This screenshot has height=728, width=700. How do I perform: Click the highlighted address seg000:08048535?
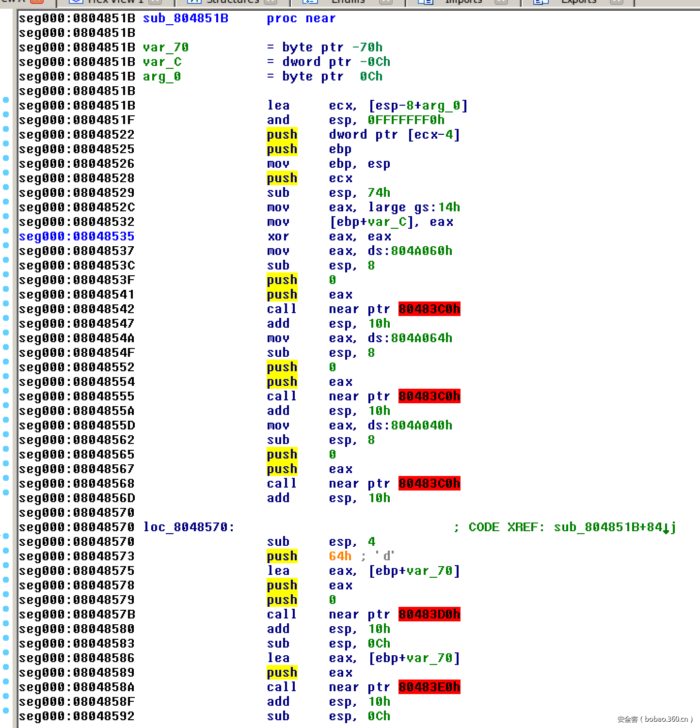(x=77, y=236)
